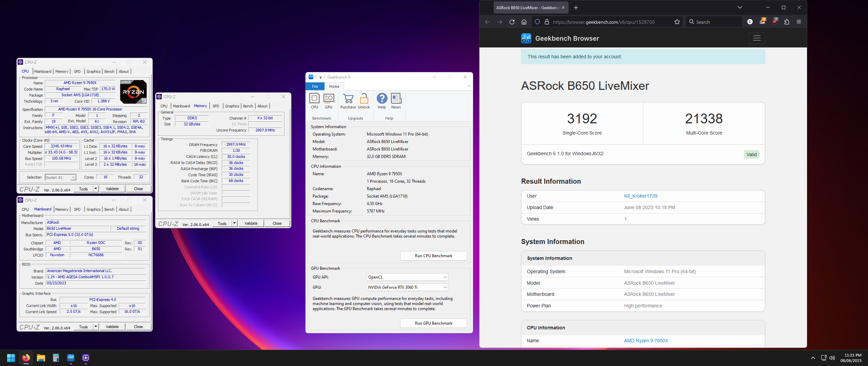
Task: Open GPU selection dropdown RTX 3060 Ti
Action: (x=407, y=287)
